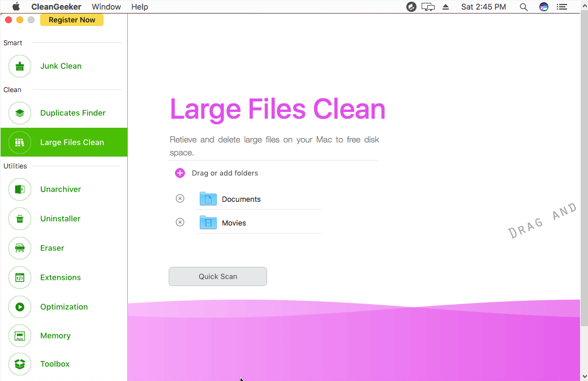The image size is (588, 381).
Task: Open the Unarchiver tool icon
Action: 20,189
